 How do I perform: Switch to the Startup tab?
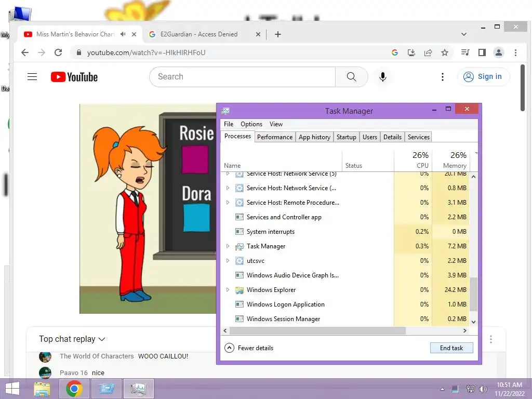coord(347,137)
